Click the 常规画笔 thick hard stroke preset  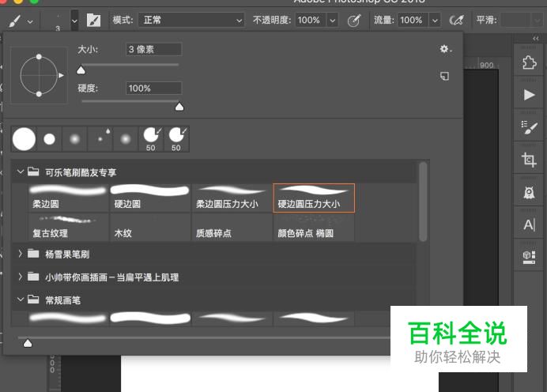pos(150,318)
